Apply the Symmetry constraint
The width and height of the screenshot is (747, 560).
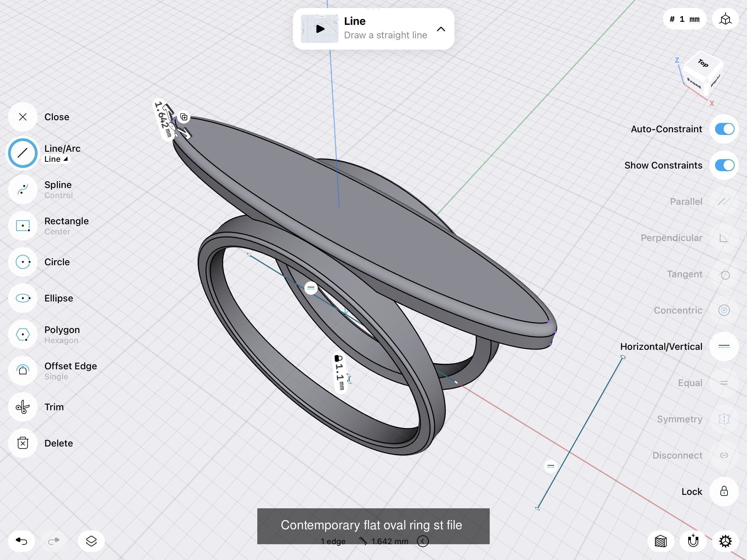[x=724, y=419]
